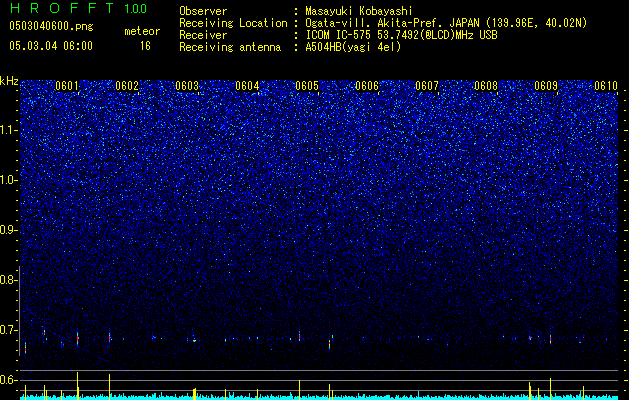This screenshot has height=400, width=629.
Task: Click the 0.8 kHz axis label
Action: tap(8, 280)
